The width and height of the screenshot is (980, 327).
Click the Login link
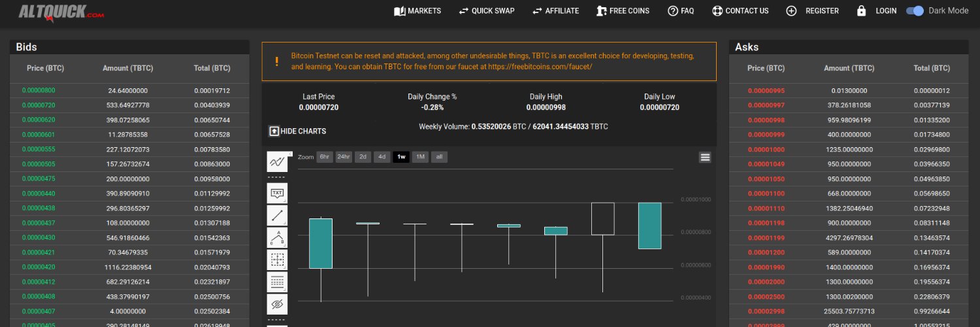886,11
